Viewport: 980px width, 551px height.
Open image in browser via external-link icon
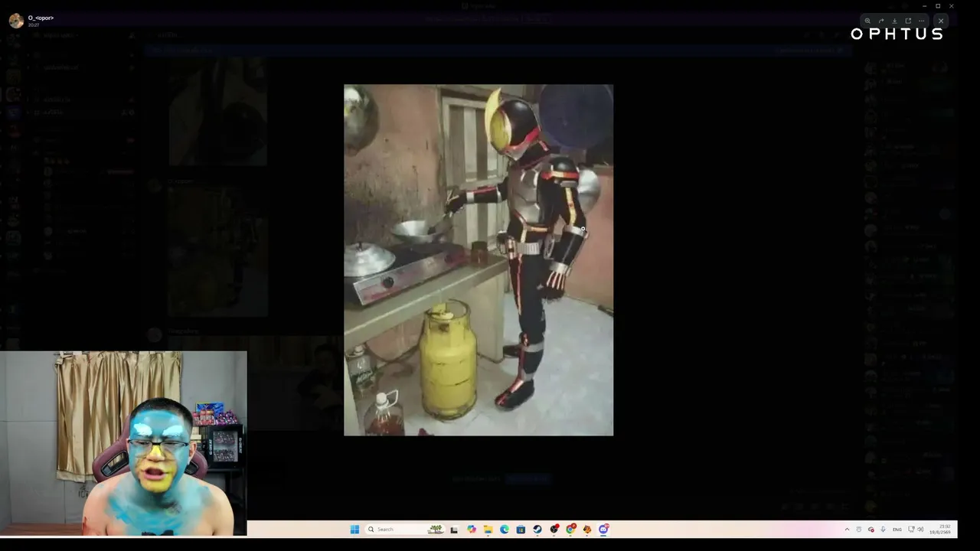pos(908,21)
